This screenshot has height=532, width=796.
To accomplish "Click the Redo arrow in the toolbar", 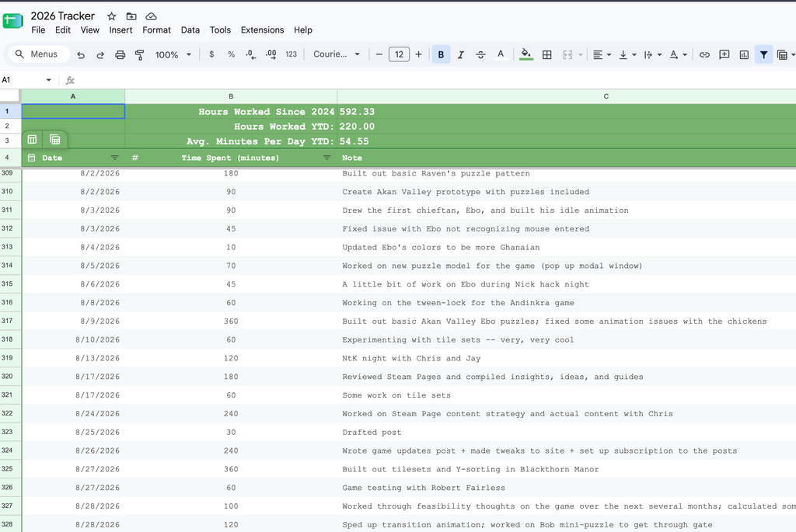I will point(100,55).
